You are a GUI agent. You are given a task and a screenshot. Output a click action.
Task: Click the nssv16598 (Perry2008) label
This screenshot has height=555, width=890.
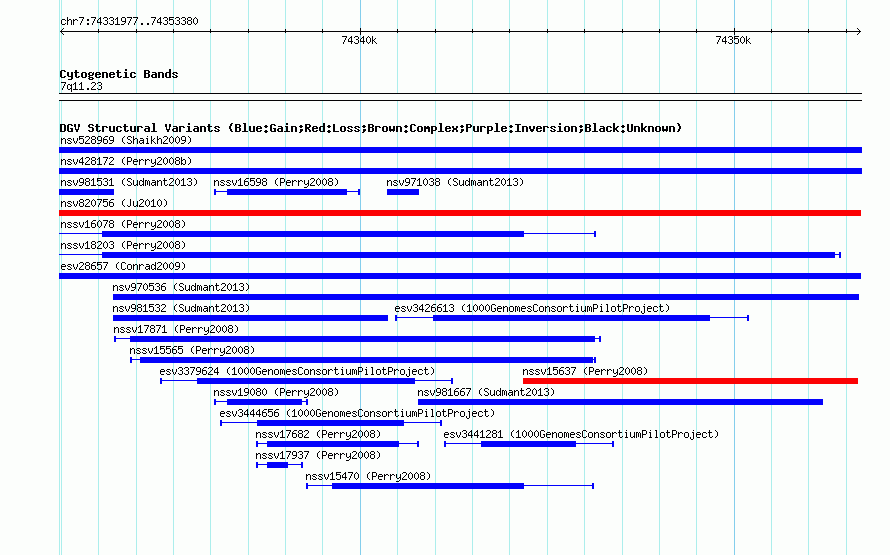[276, 182]
